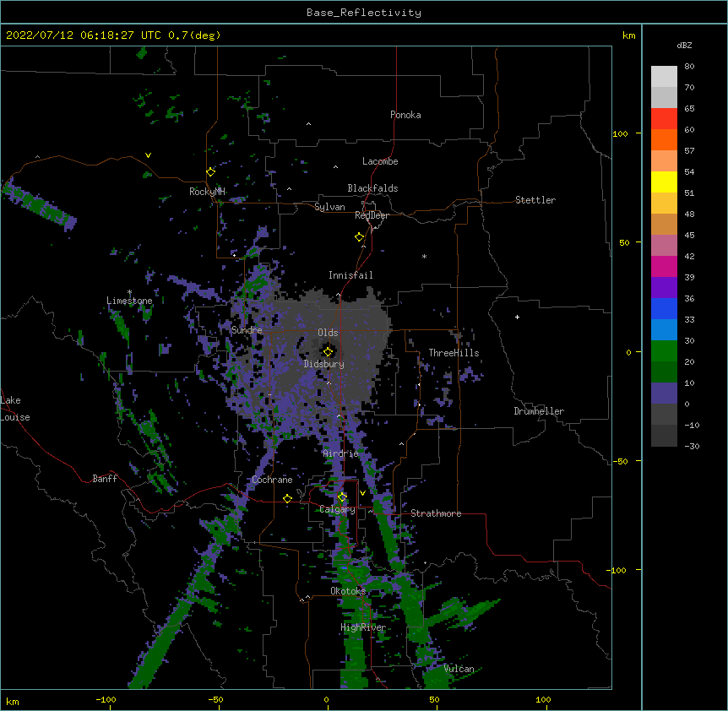Click the Sylvan label
Viewport: 728px width, 711px height.
tap(329, 207)
